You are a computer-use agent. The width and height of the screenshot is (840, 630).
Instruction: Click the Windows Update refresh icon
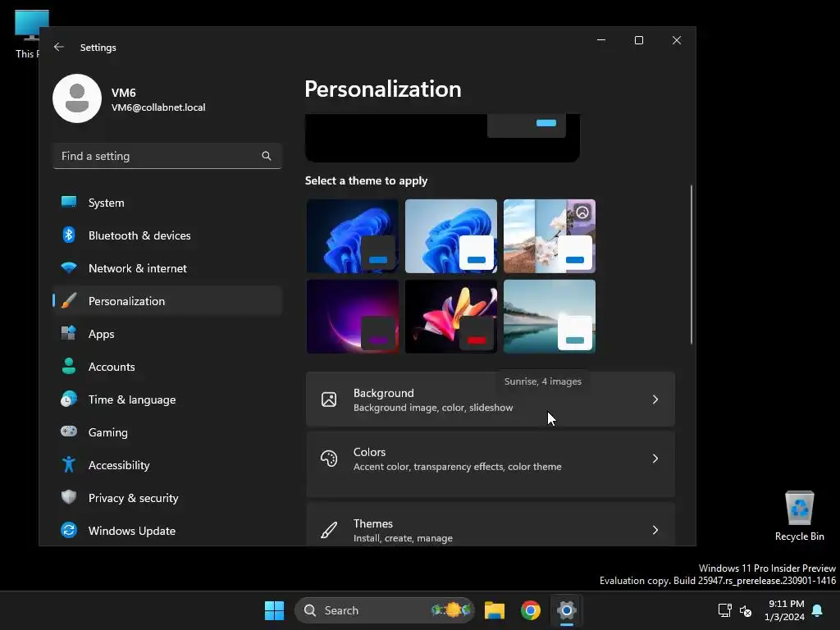tap(69, 531)
